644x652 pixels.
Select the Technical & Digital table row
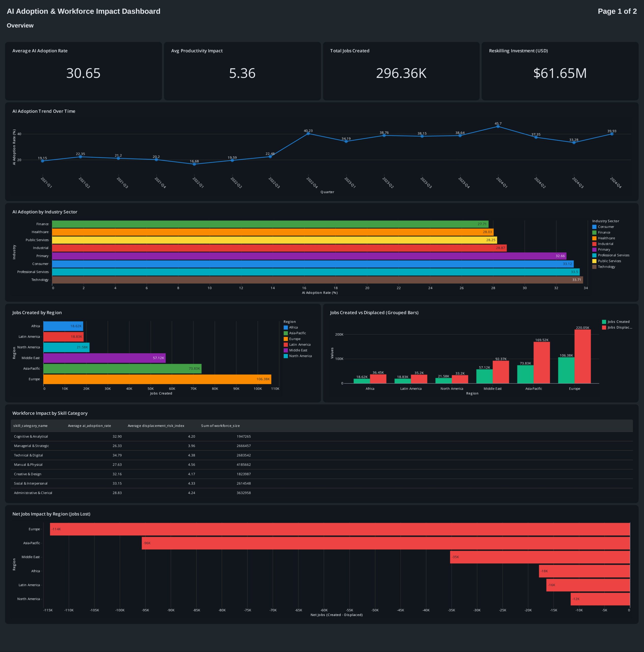pyautogui.click(x=322, y=456)
